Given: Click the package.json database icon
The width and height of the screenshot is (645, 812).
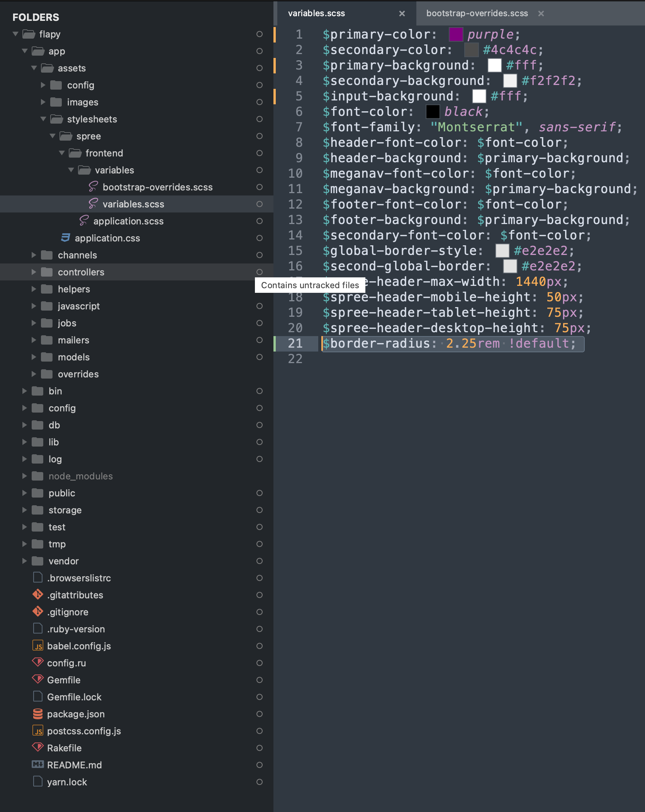Looking at the screenshot, I should point(37,714).
